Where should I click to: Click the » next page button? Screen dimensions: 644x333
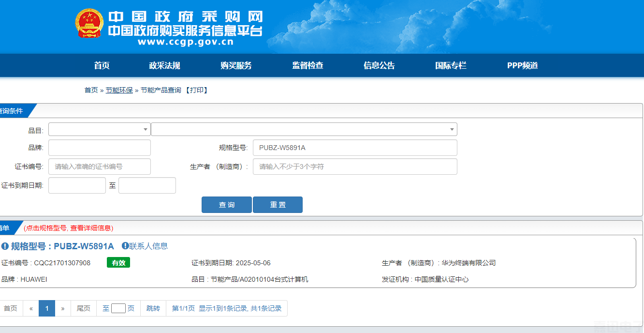coord(63,308)
